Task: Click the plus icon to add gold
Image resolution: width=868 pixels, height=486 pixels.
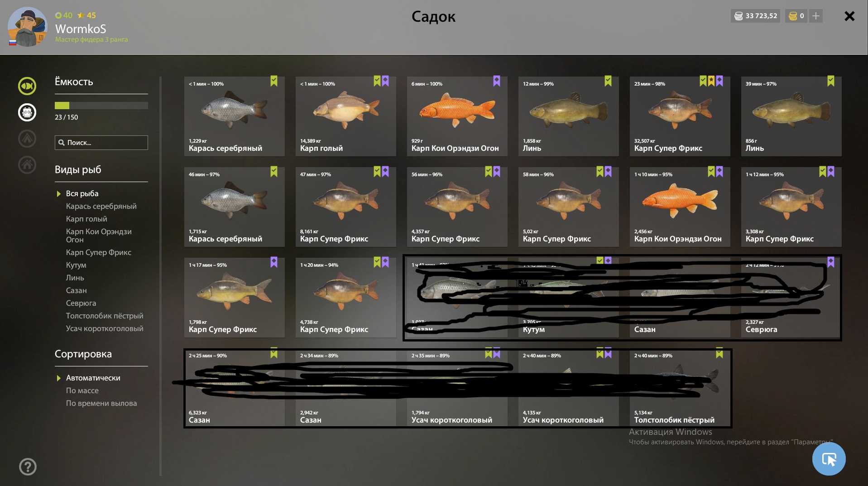Action: pos(816,16)
